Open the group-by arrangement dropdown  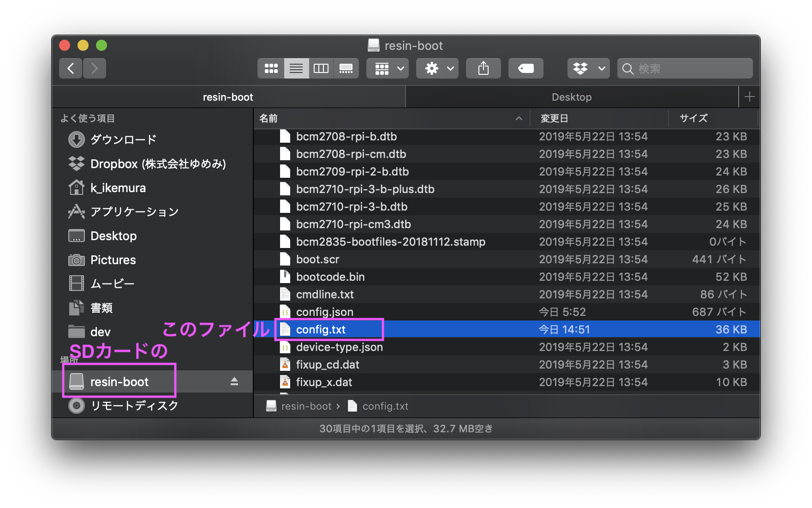coord(388,68)
